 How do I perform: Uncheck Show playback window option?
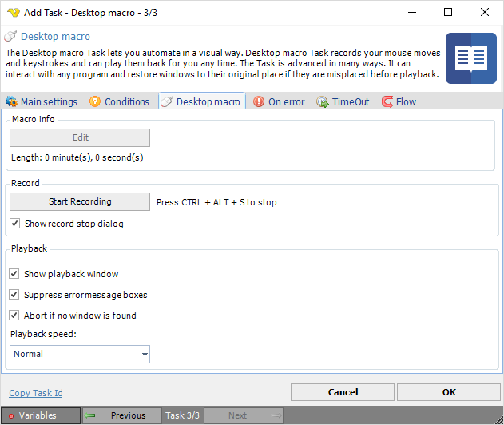click(x=15, y=274)
